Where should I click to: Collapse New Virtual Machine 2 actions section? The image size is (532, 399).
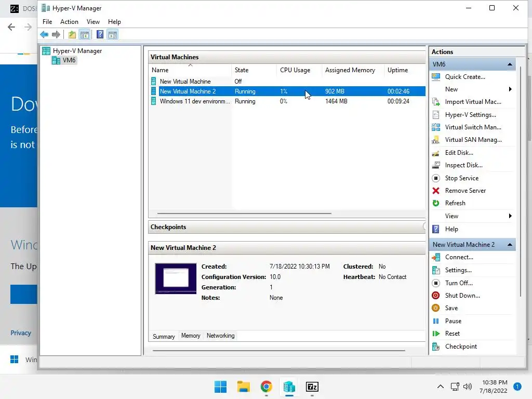510,245
